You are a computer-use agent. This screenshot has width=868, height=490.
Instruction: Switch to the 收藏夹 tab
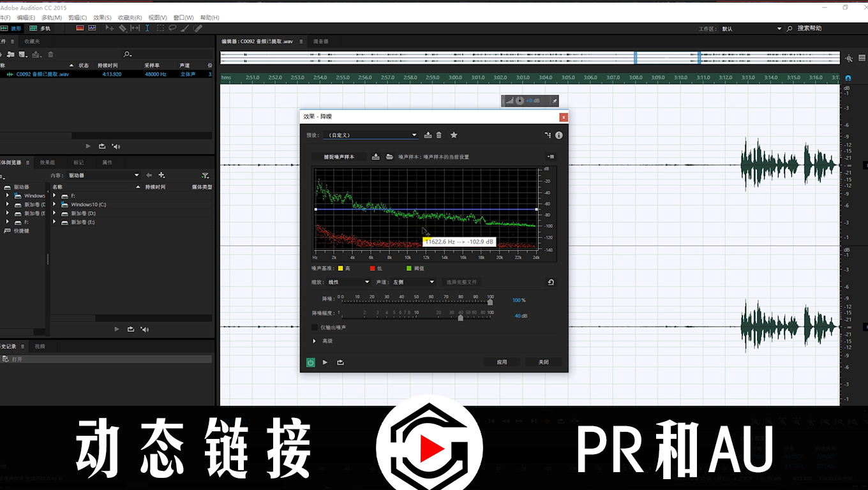[32, 41]
